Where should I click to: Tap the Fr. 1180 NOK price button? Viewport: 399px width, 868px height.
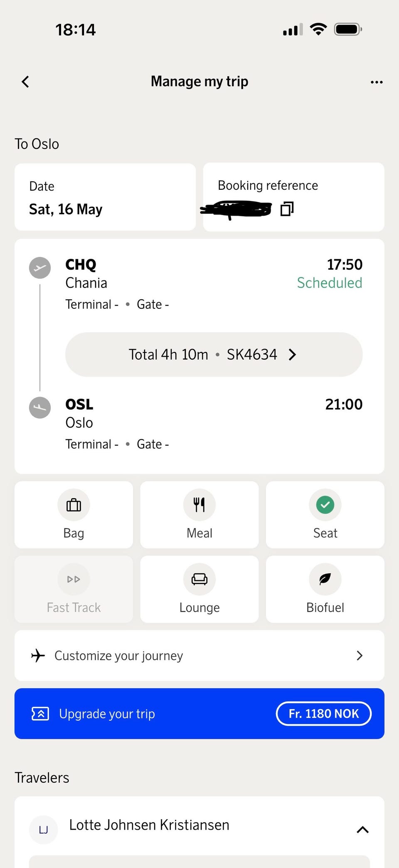click(x=323, y=714)
